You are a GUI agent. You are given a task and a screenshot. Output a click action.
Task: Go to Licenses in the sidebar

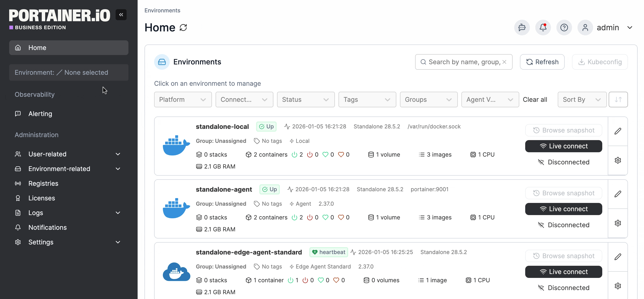(x=42, y=198)
